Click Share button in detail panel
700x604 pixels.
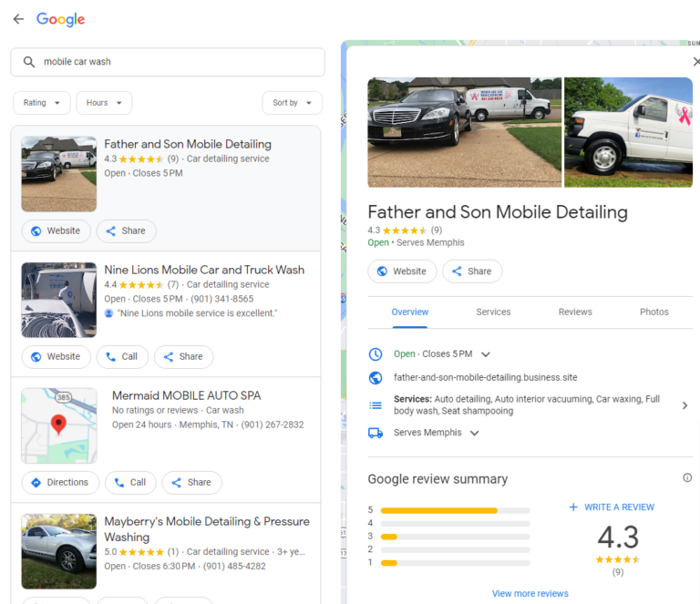(x=472, y=271)
